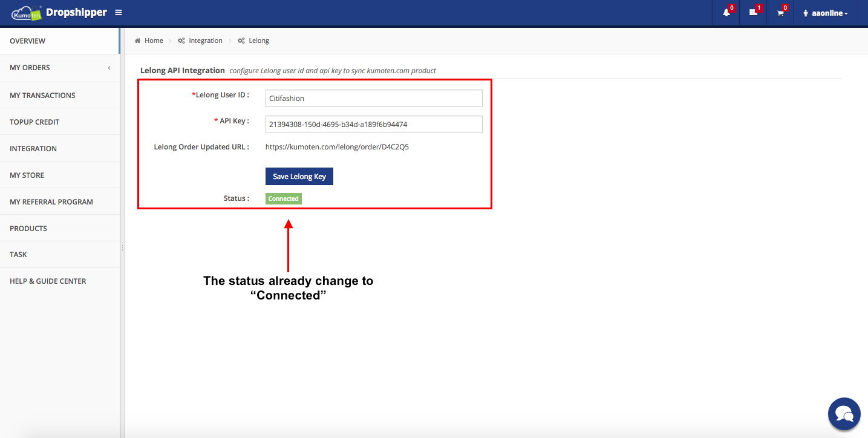This screenshot has height=438, width=868.
Task: Open the shopping cart icon
Action: pos(780,13)
